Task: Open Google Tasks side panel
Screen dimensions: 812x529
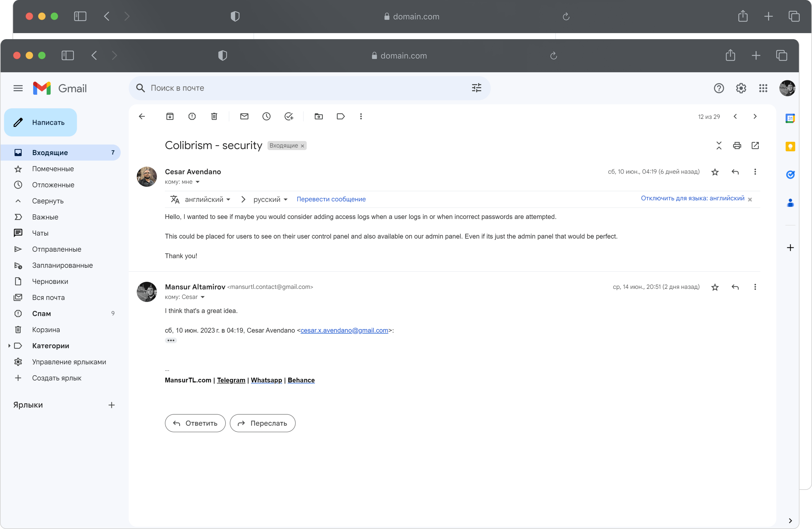Action: click(x=790, y=175)
